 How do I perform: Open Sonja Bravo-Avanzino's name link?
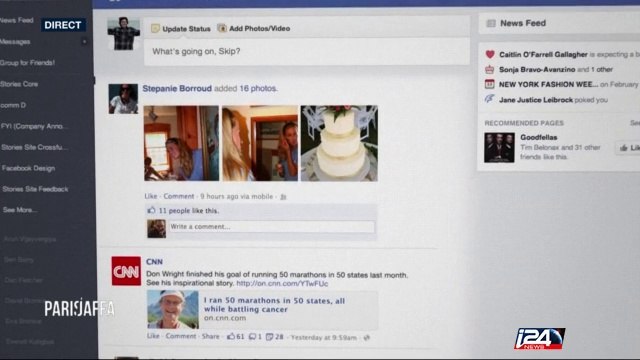(x=537, y=69)
